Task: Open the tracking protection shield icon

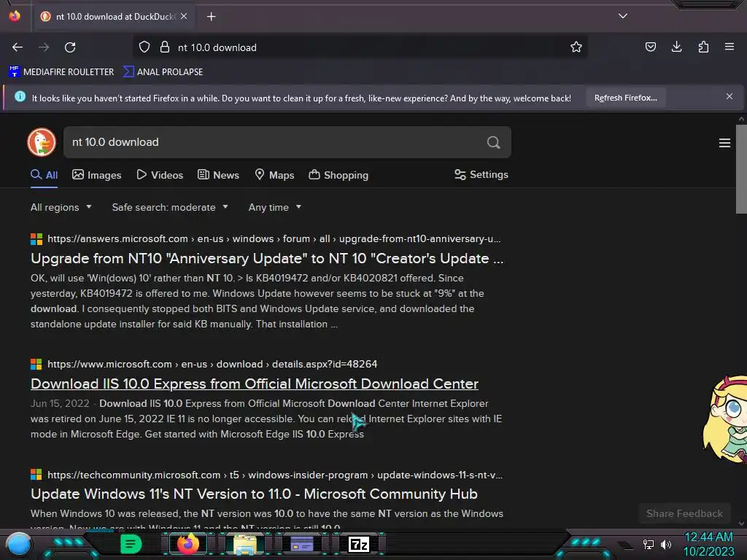Action: click(x=144, y=47)
